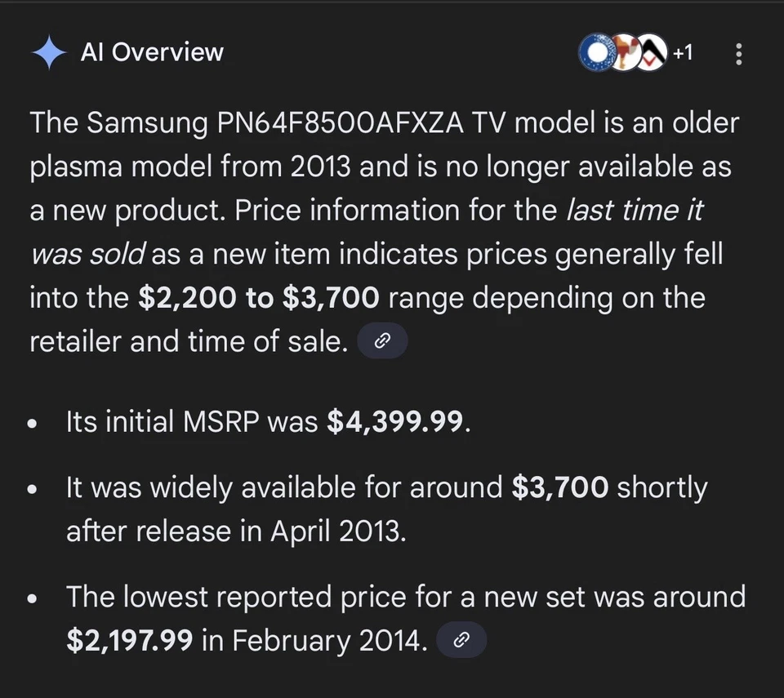The image size is (784, 698).
Task: Open the link chip after the price range paragraph
Action: click(382, 340)
